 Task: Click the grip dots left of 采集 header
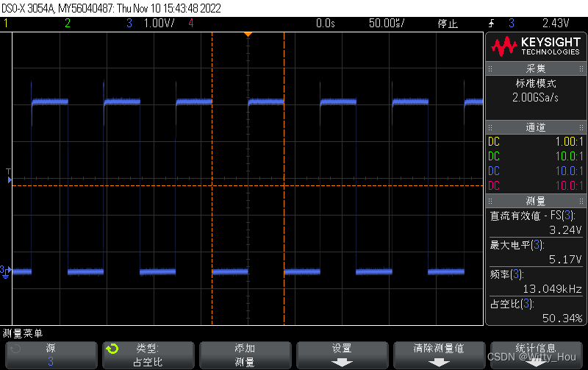[490, 68]
